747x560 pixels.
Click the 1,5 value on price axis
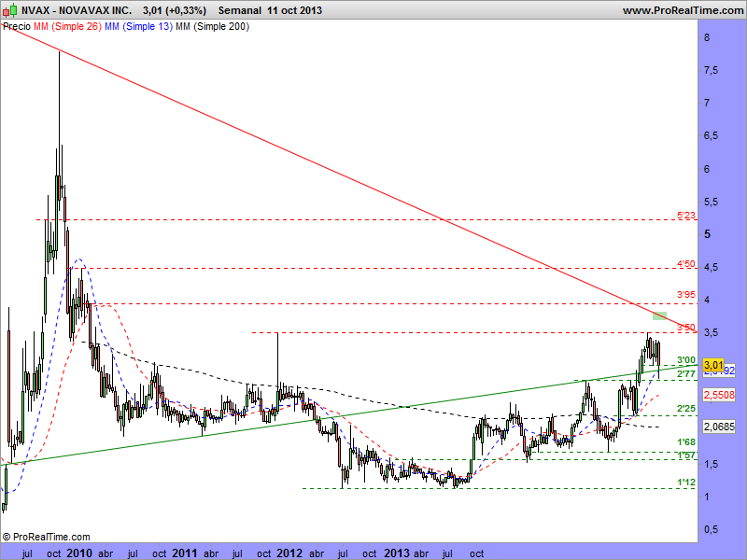[x=711, y=464]
